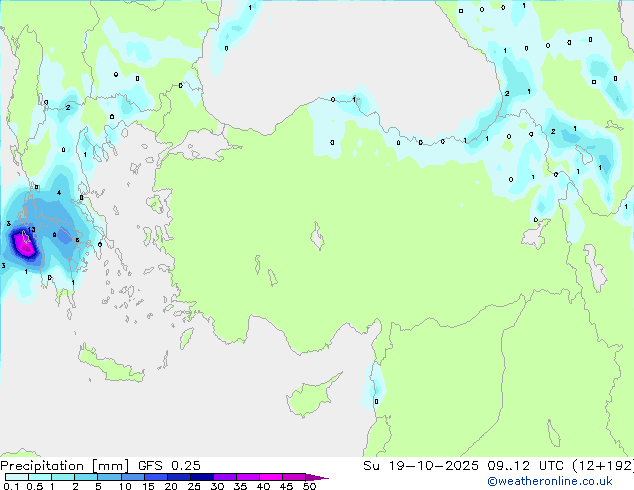634x490 pixels.
Task: Click the 0.1–0.5 mm legend color box
Action: [x=17, y=477]
